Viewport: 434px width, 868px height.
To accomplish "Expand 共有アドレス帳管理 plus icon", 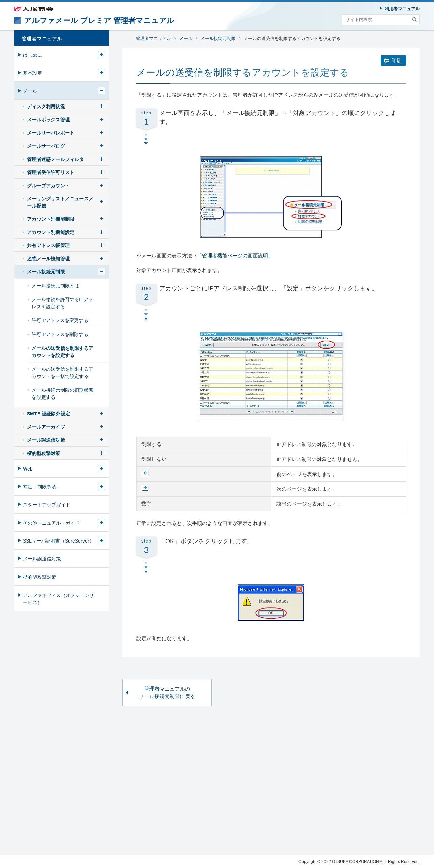I will tap(102, 245).
